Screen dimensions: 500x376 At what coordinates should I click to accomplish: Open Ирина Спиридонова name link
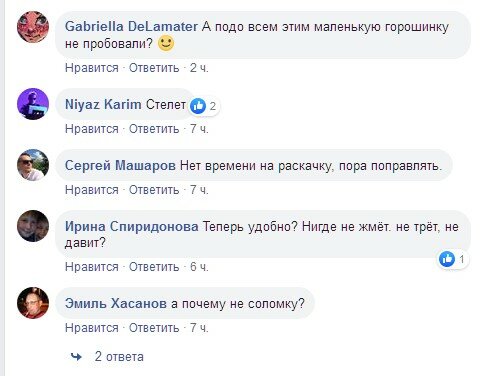click(x=132, y=227)
